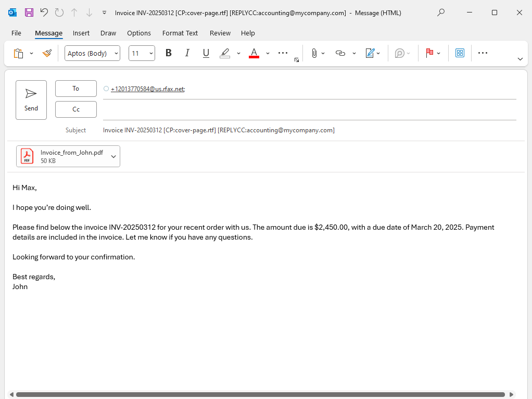The height and width of the screenshot is (399, 532).
Task: Open the ribbon overflow ellipsis menu
Action: click(483, 53)
